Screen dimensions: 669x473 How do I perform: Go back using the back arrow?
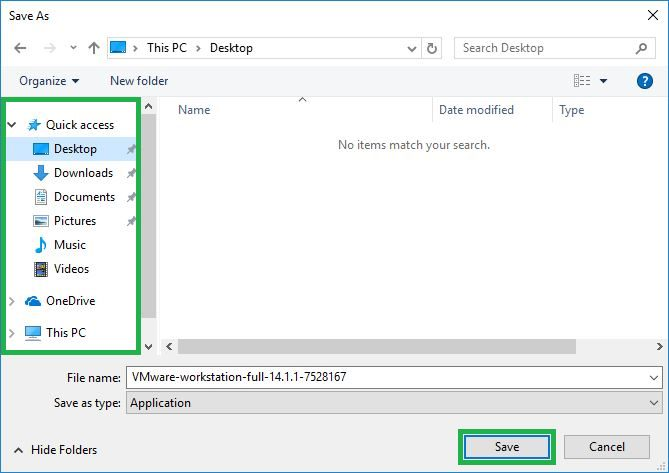tap(20, 48)
